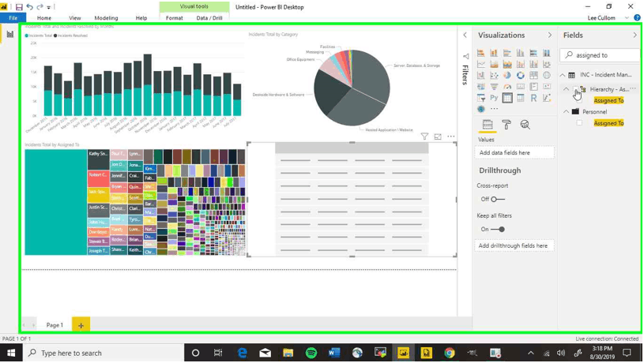Open the Help ribbon tab

coord(141,18)
